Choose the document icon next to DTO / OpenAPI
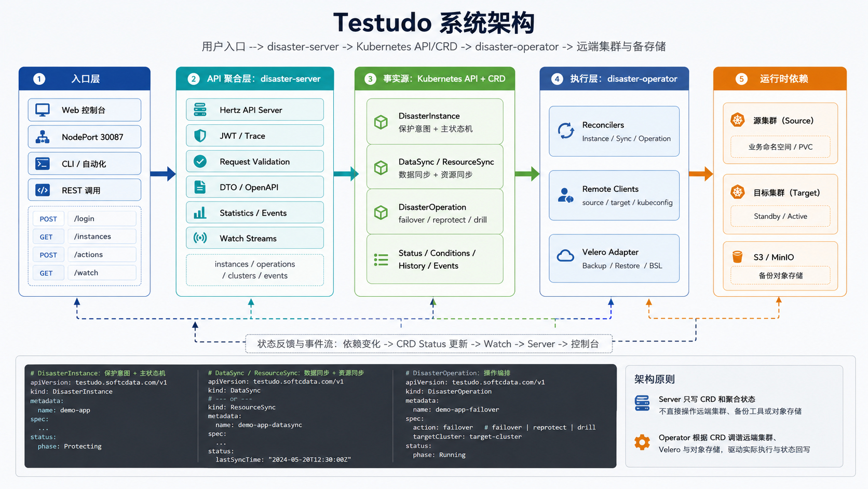868x489 pixels. [x=200, y=187]
